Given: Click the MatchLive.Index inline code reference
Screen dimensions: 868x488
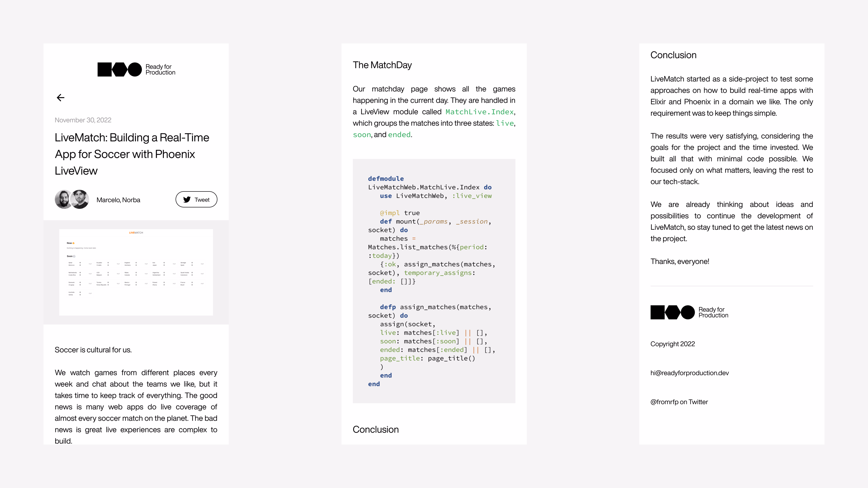Looking at the screenshot, I should pyautogui.click(x=479, y=111).
